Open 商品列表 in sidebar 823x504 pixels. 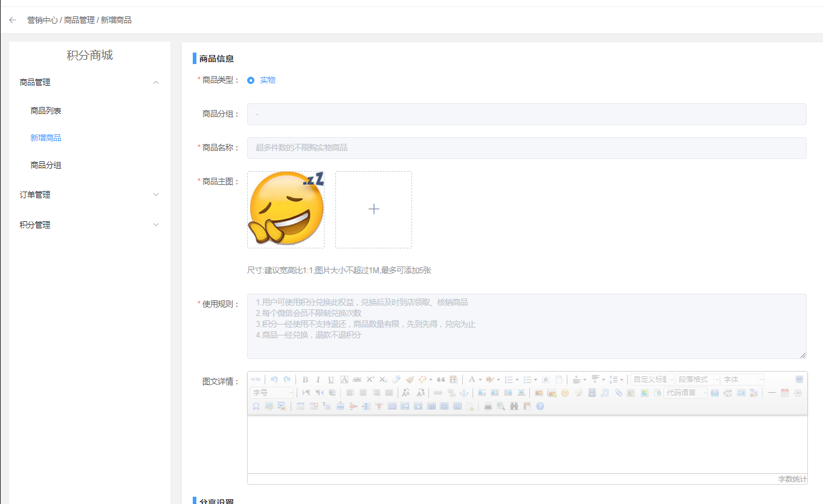(46, 111)
